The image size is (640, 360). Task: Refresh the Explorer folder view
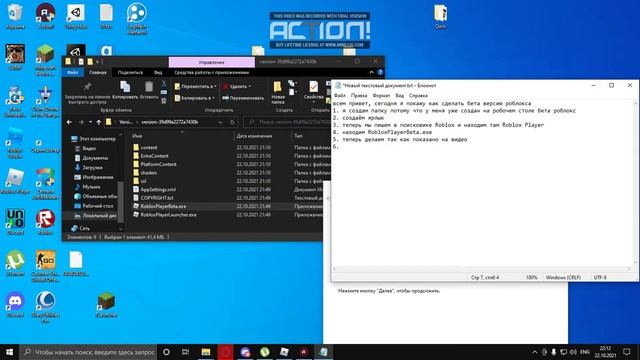tap(232, 122)
